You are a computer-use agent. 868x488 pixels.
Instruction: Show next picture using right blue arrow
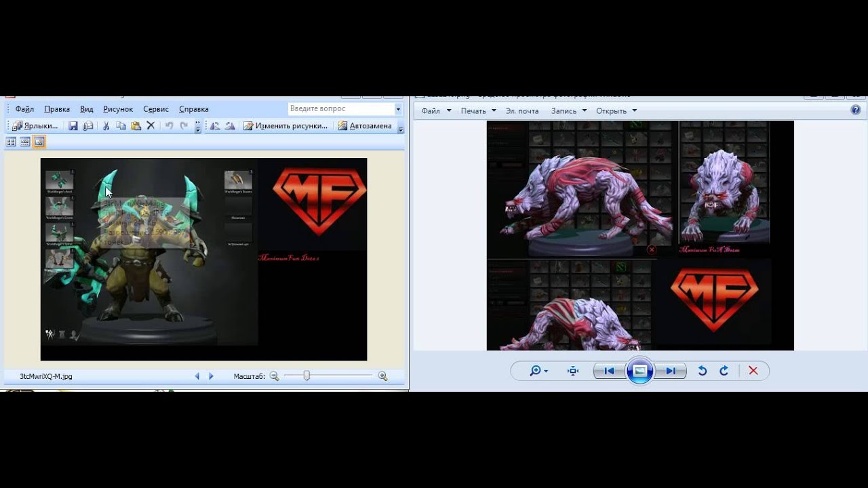click(x=211, y=376)
